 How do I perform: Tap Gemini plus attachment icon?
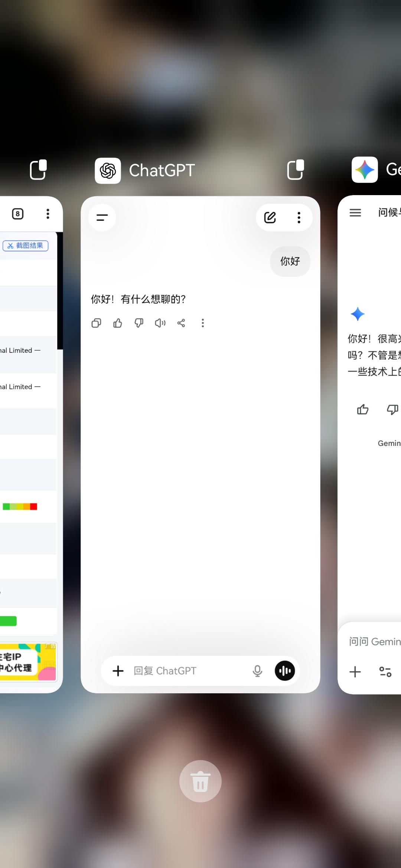point(355,672)
